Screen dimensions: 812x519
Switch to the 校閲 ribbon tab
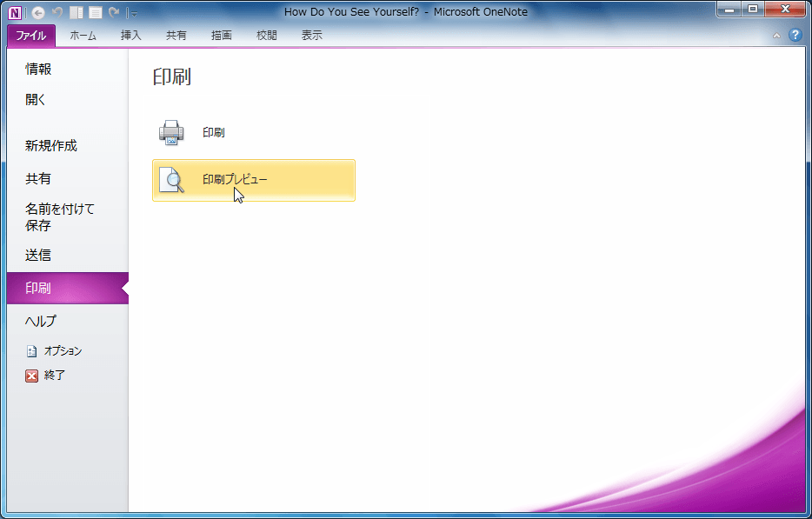[267, 36]
